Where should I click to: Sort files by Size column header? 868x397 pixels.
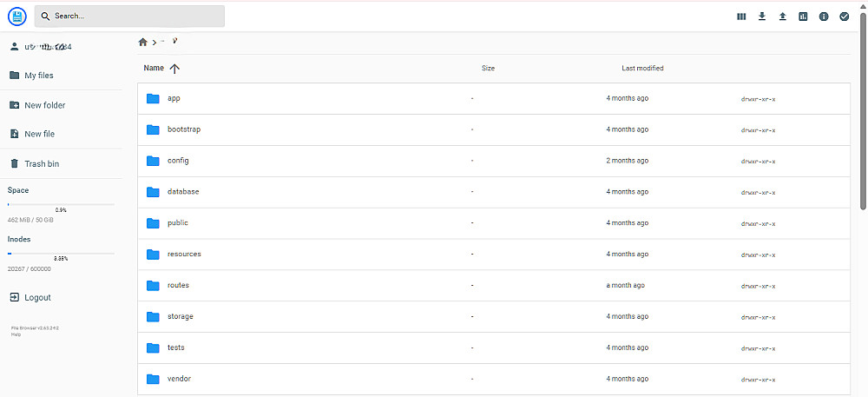click(488, 68)
